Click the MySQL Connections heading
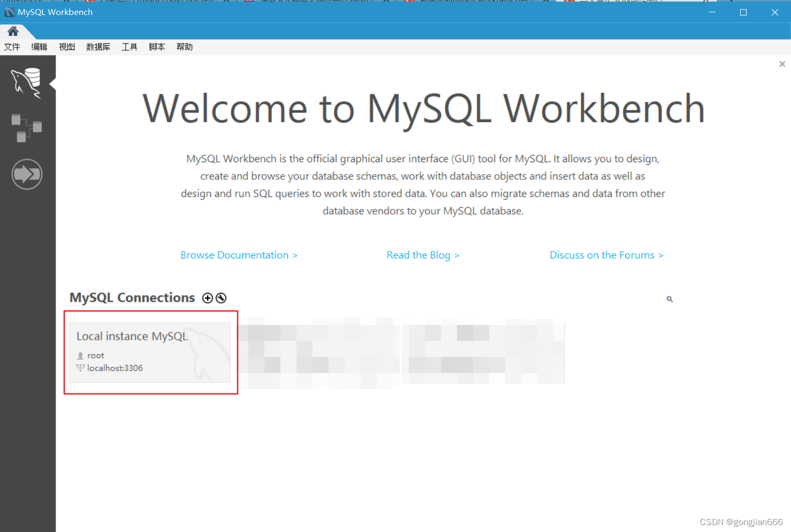 (x=132, y=298)
